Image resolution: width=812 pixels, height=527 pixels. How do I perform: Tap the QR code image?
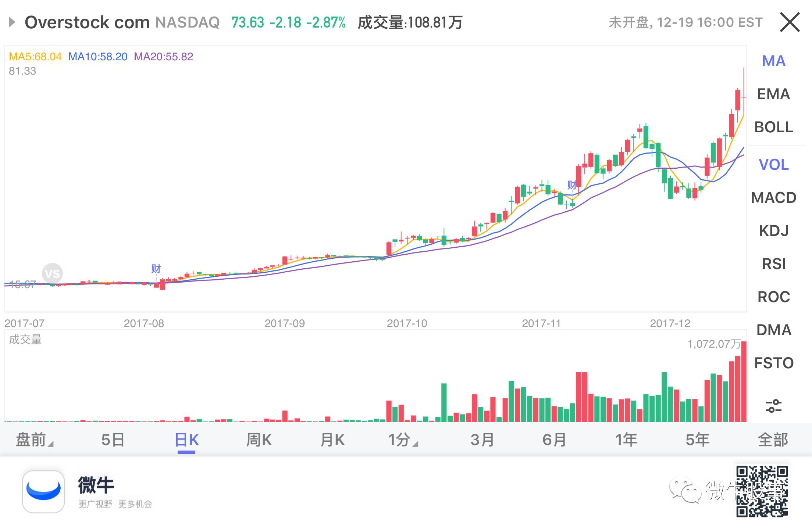pos(762,491)
